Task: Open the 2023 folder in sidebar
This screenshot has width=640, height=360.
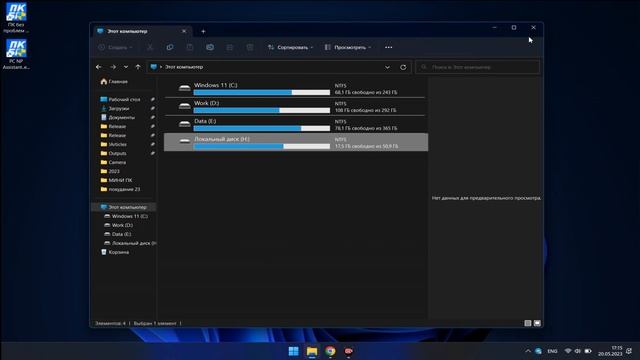Action: coord(110,171)
